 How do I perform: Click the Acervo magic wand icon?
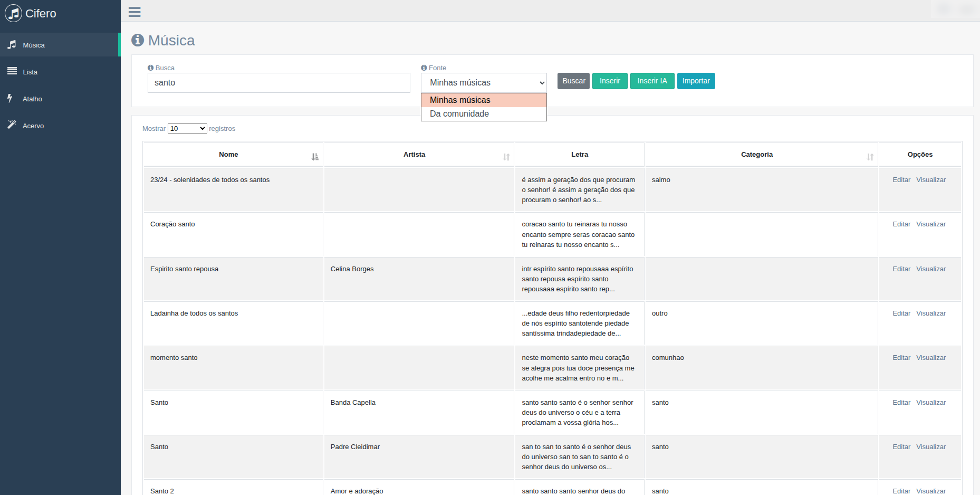(12, 125)
